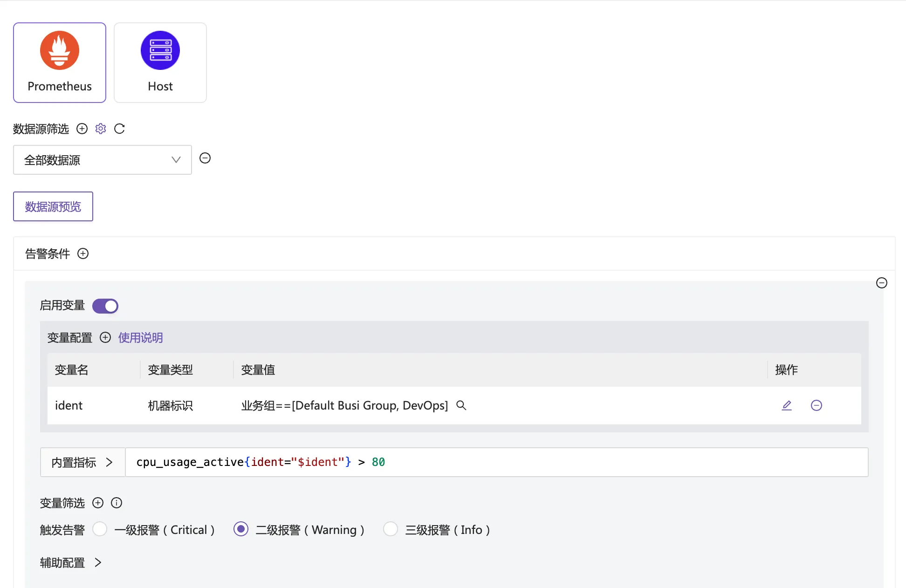Delete the ident variable row using the minus icon
This screenshot has width=906, height=588.
click(x=817, y=405)
